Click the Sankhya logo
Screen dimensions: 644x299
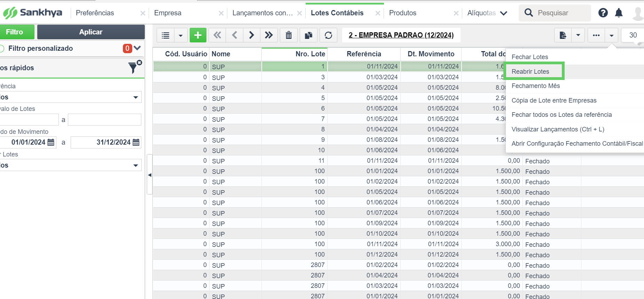click(x=32, y=13)
